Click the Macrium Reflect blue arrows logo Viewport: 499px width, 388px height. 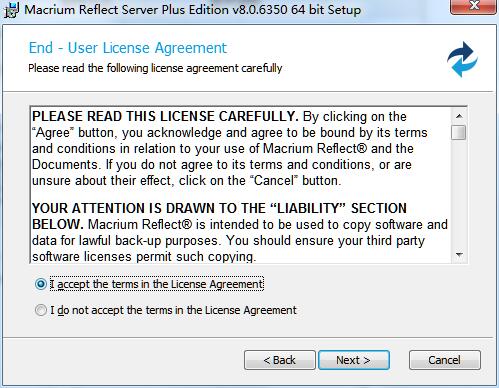[462, 59]
